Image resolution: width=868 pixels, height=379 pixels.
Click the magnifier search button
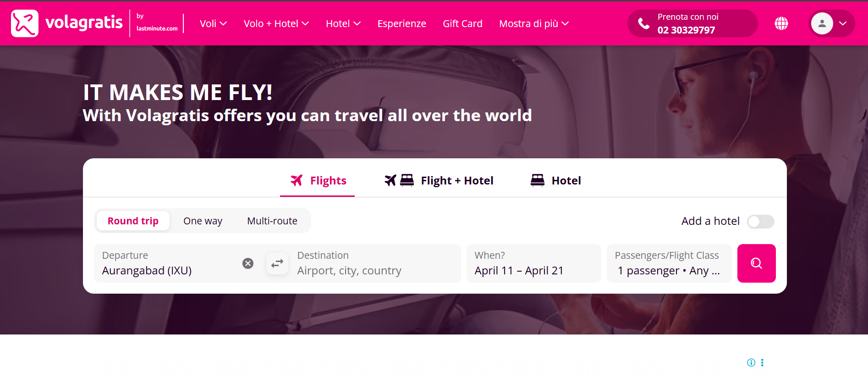[756, 263]
